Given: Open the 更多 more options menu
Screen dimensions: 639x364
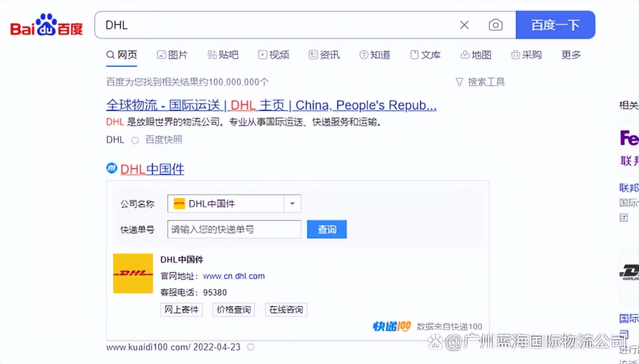Looking at the screenshot, I should coord(571,55).
